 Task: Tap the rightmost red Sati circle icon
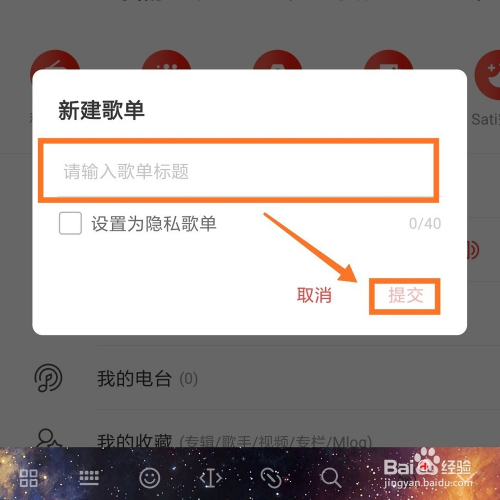488,75
